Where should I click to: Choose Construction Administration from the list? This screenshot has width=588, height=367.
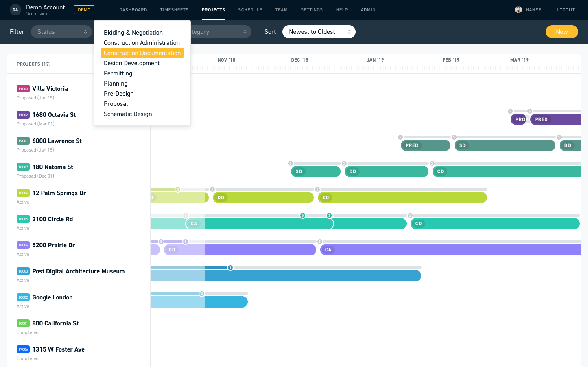pos(142,43)
